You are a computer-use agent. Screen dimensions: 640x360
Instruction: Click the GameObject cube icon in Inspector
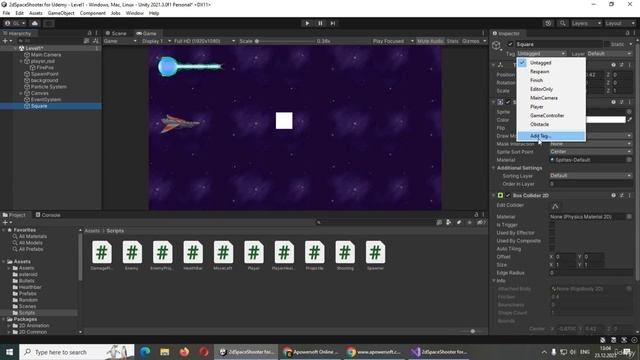coord(496,45)
